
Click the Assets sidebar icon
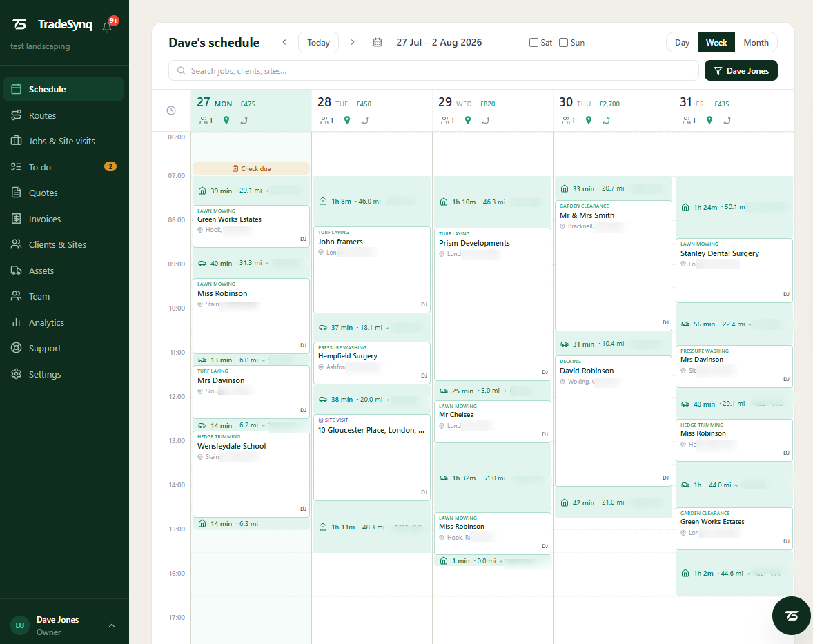tap(16, 271)
